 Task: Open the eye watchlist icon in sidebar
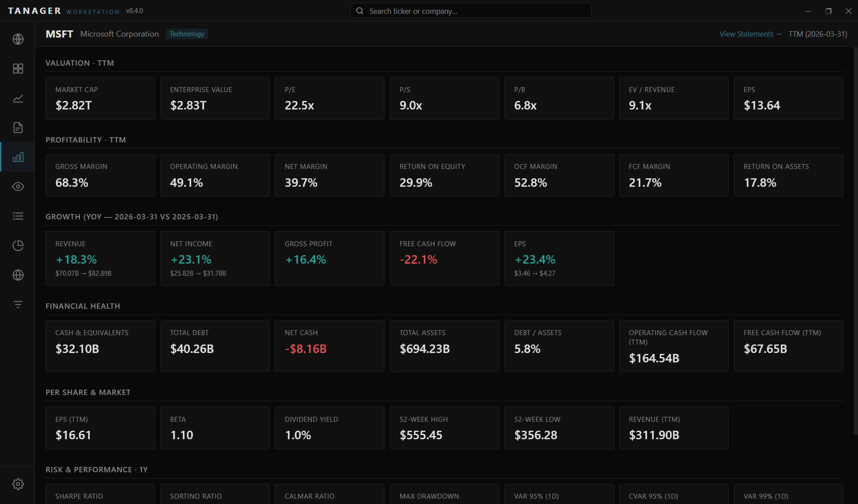point(18,187)
